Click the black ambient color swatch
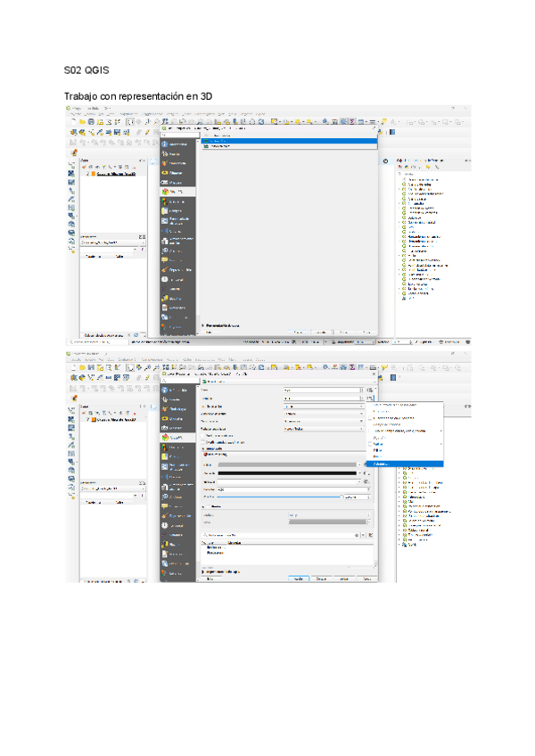535x756 pixels. coord(287,473)
